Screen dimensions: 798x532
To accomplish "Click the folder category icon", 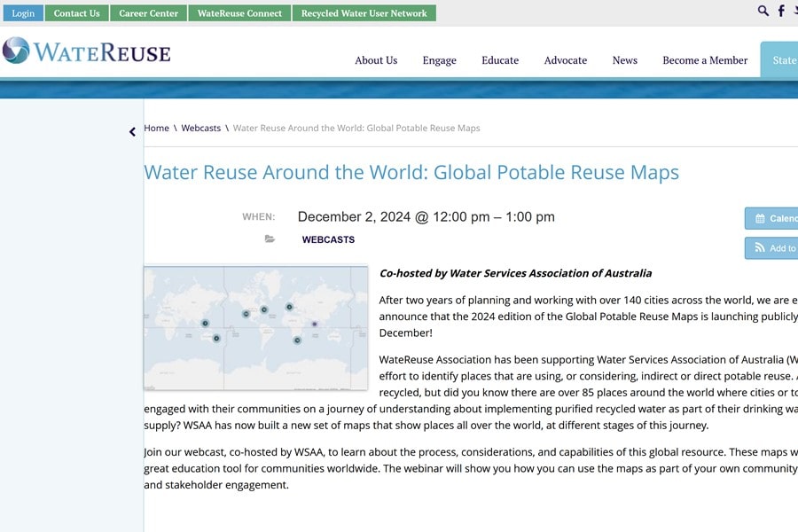I will (x=270, y=239).
